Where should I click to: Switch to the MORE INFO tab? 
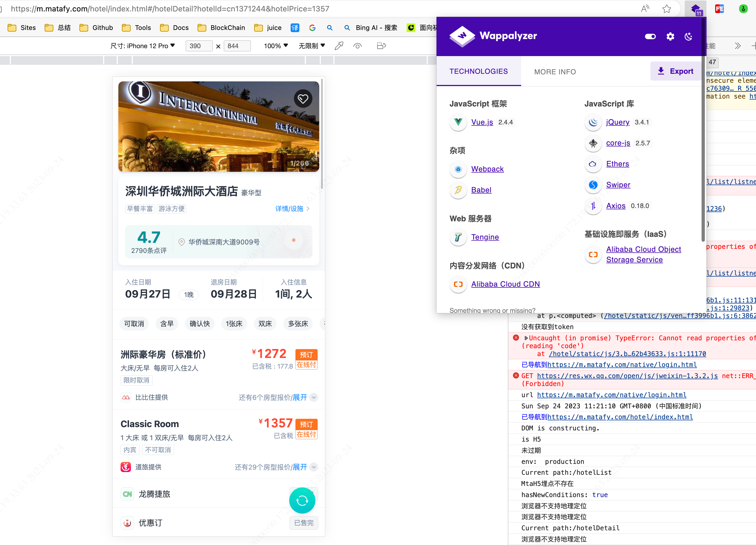click(x=554, y=72)
